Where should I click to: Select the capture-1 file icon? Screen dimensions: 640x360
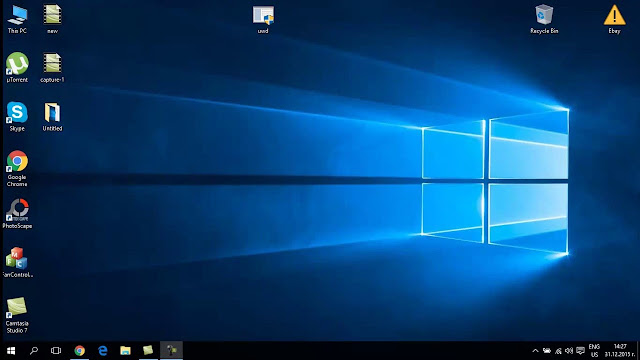52,67
